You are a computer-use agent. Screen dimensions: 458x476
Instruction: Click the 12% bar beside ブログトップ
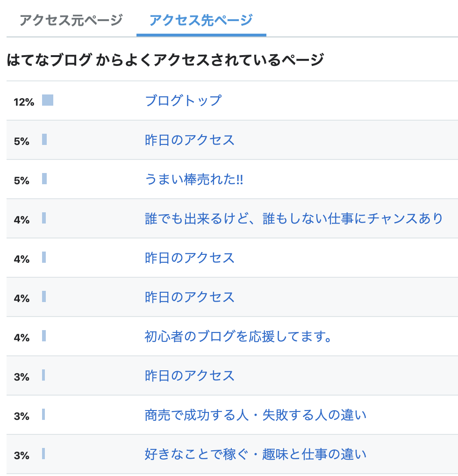48,101
